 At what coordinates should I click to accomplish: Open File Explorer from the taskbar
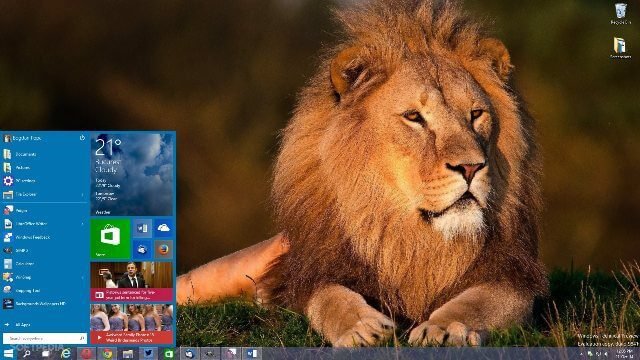(x=128, y=353)
